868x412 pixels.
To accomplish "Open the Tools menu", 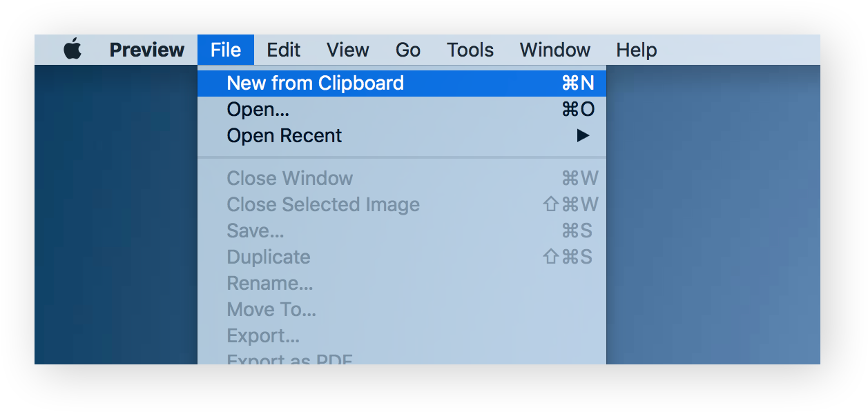I will (x=470, y=50).
